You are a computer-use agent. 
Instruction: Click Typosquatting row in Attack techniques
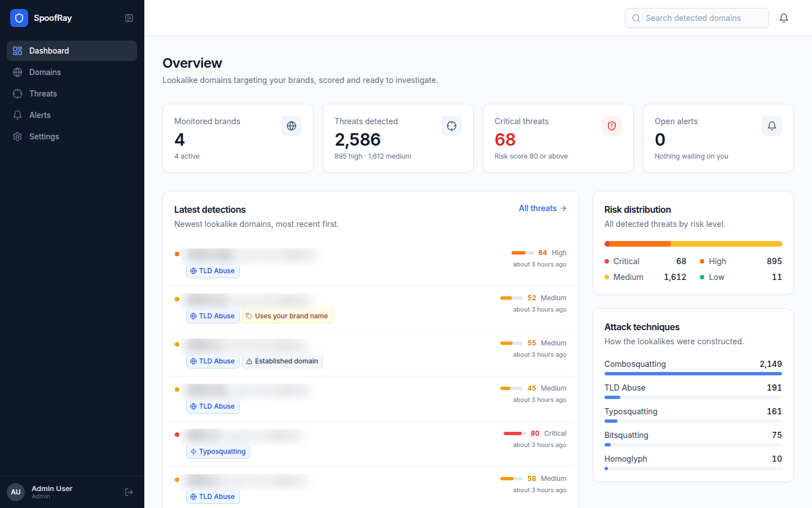(x=693, y=414)
